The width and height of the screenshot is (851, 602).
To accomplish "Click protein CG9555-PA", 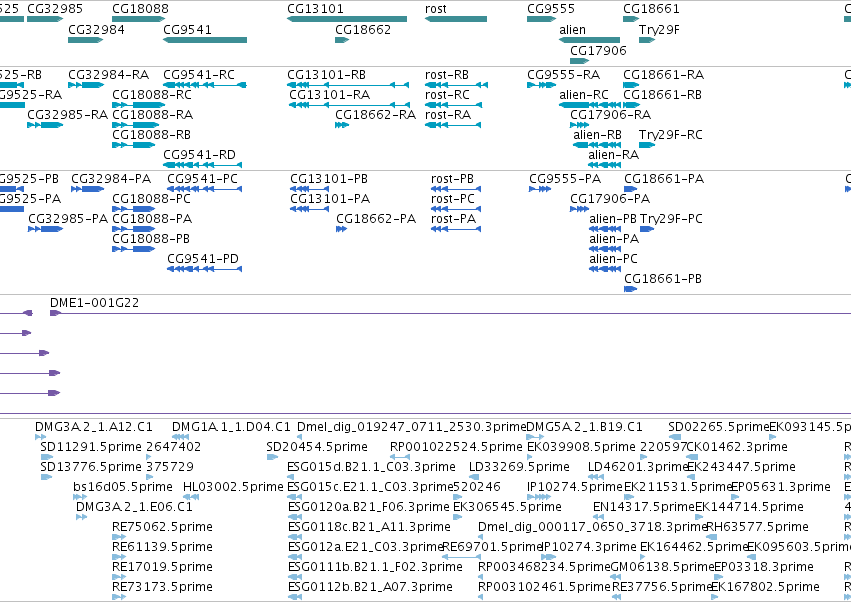I will (x=565, y=179).
